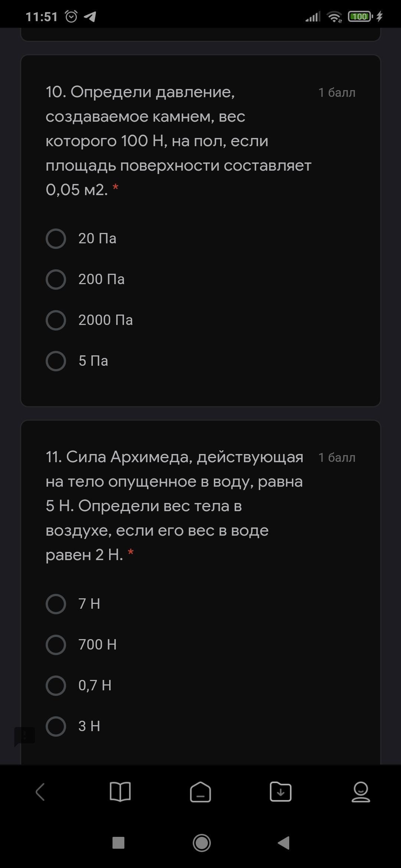Screen dimensions: 401x868
Task: Open the downloads folder icon
Action: [281, 792]
